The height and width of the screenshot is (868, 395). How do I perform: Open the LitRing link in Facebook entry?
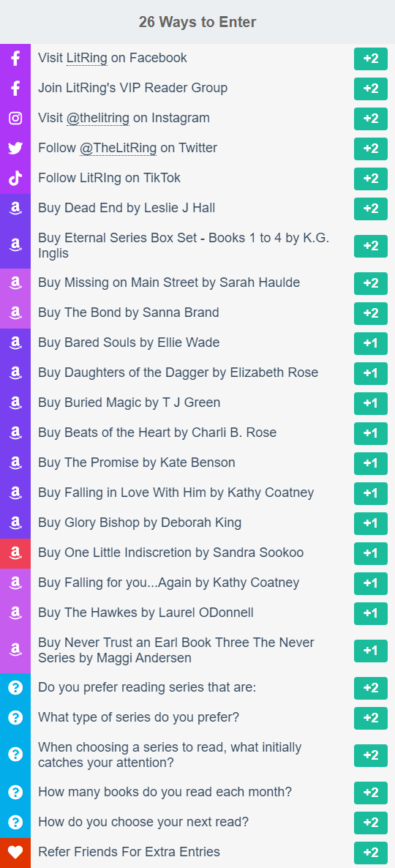tap(87, 58)
